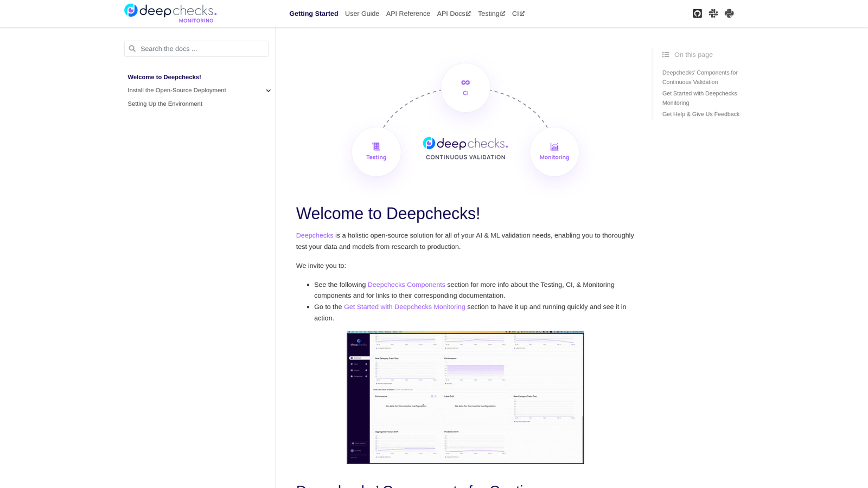
Task: Jump to Get Started with Deepchecks Monitoring in page outline
Action: tap(700, 98)
